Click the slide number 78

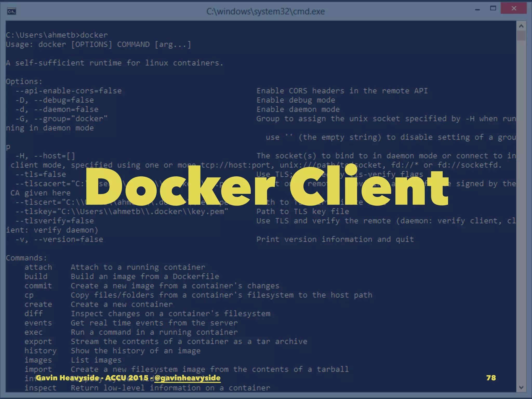[x=491, y=378]
